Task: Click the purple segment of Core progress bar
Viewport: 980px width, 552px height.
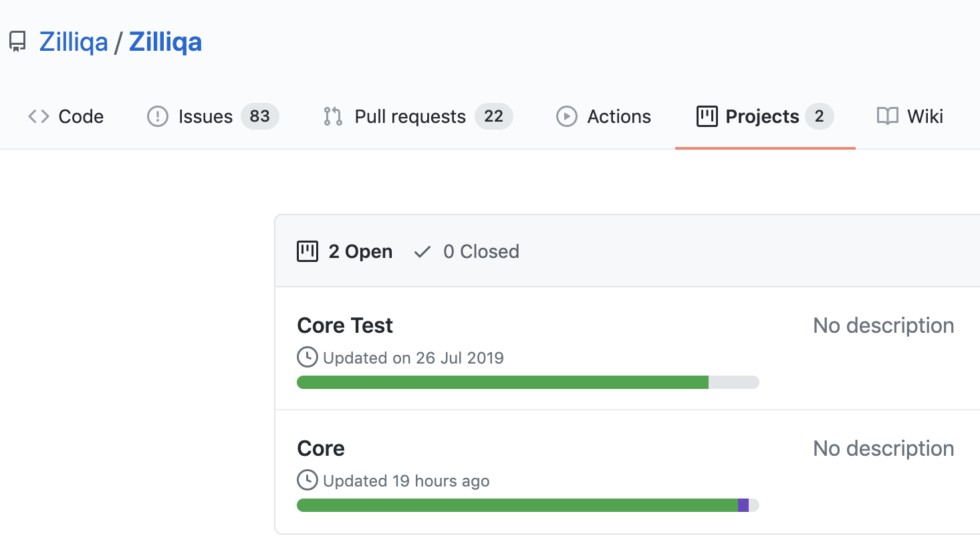Action: pos(743,505)
